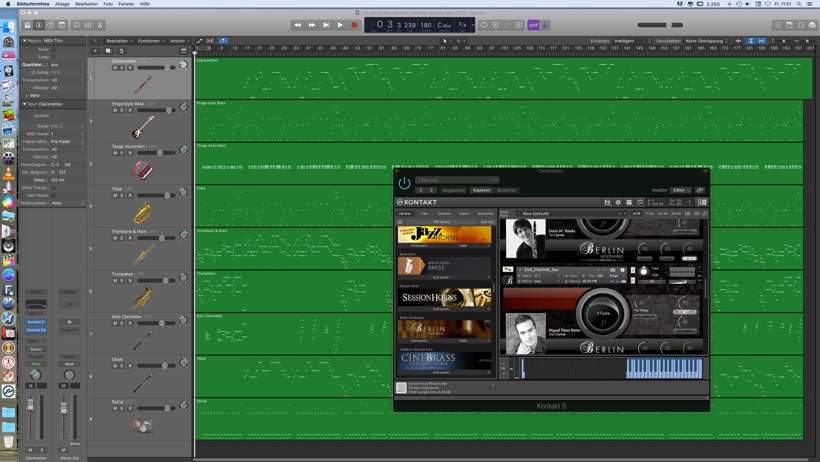The width and height of the screenshot is (820, 462).
Task: Click the Kontakt plugin power button
Action: (x=404, y=183)
